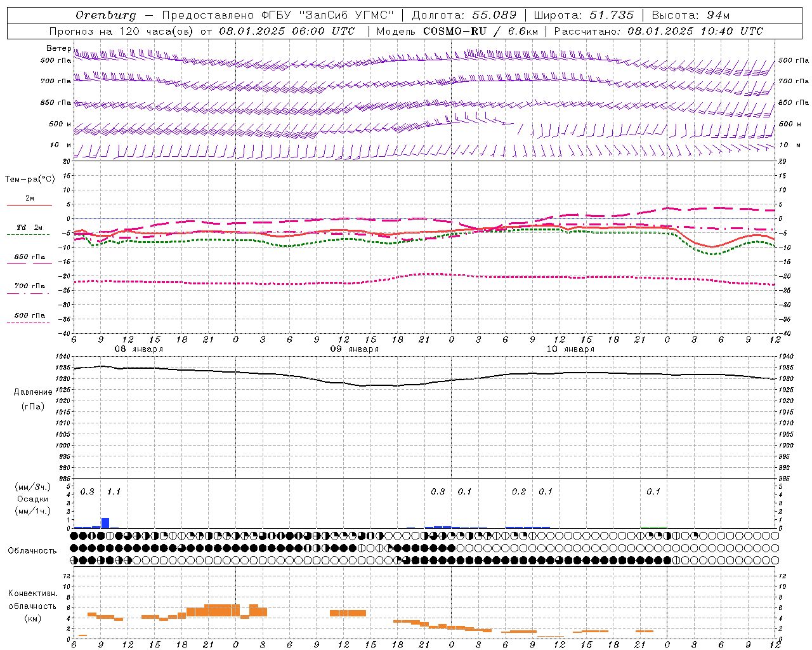The height and width of the screenshot is (650, 812).
Task: Click the 'Тем-ра(°C)' temperature panel label
Action: [30, 180]
